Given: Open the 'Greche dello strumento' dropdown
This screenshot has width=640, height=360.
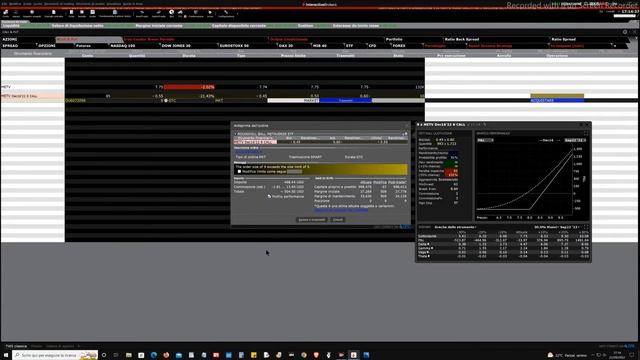Looking at the screenshot, I should pos(455,227).
